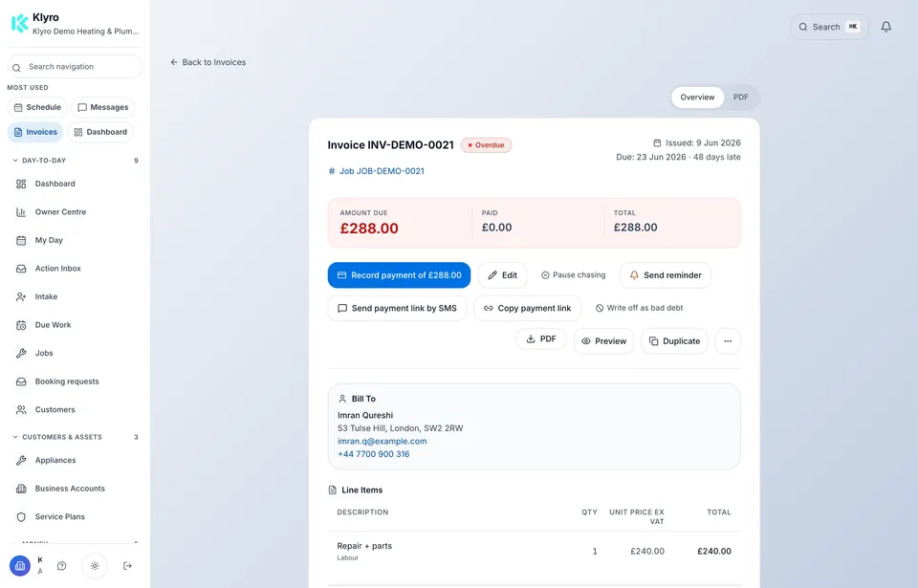
Task: Open the three-dots more actions menu
Action: (x=728, y=341)
